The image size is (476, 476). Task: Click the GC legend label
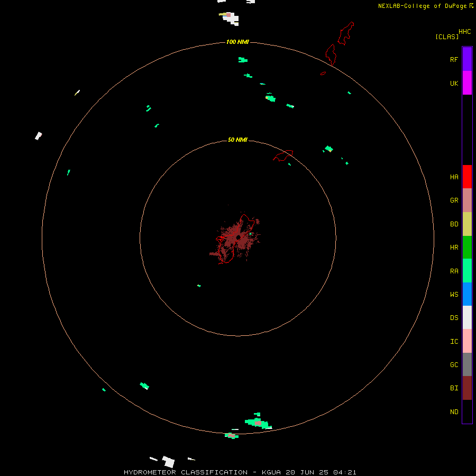[x=454, y=364]
